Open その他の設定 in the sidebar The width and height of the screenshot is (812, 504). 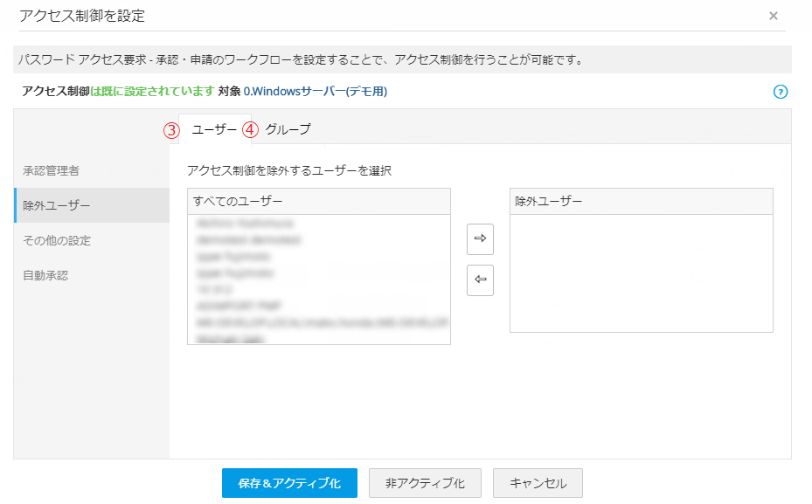pyautogui.click(x=57, y=240)
